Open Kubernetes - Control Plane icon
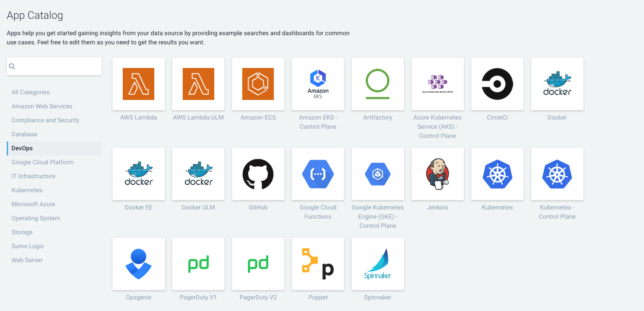 (557, 174)
